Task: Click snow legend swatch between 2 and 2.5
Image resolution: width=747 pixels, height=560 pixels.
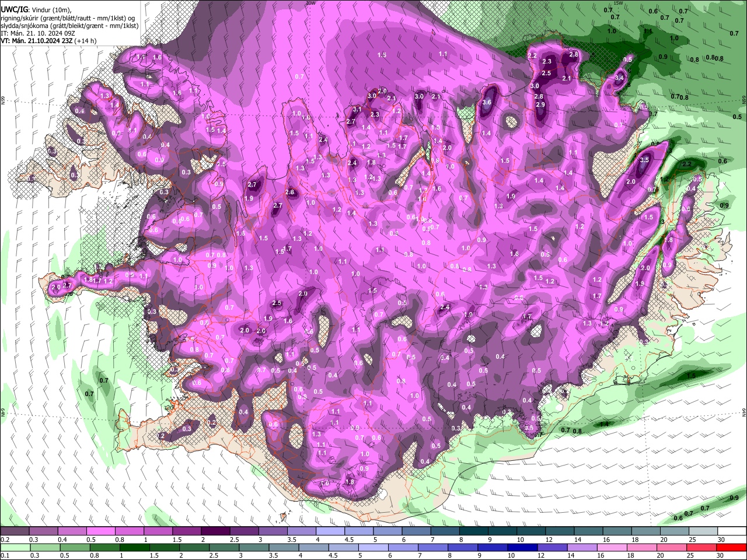Action: tap(215, 531)
